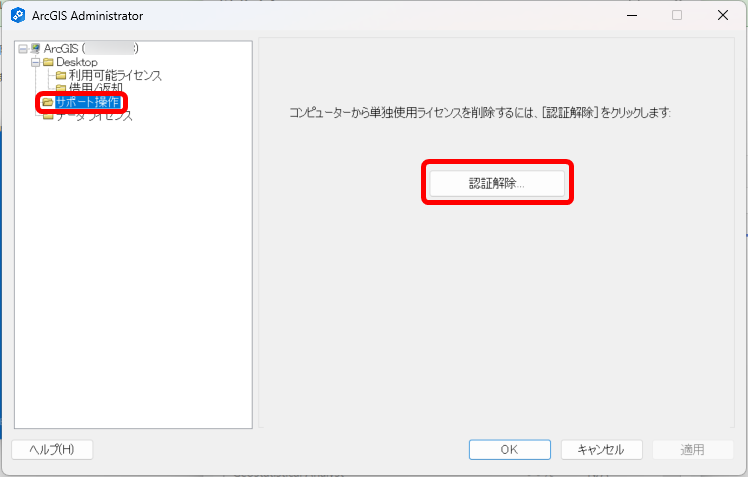Select the Desktop tree label
748x477 pixels.
coord(77,62)
